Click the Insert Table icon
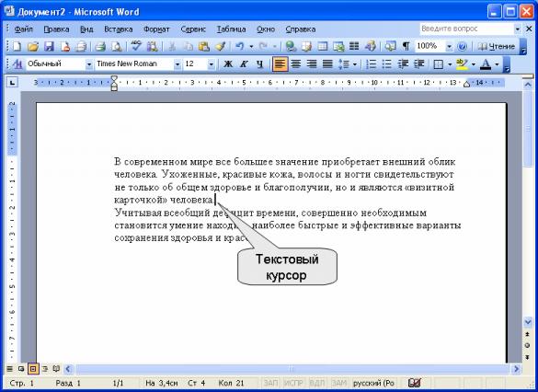538x392 pixels. pos(323,46)
